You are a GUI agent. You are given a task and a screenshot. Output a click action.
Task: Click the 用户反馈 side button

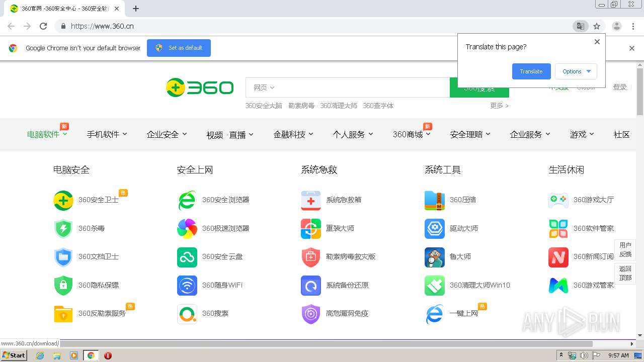click(625, 250)
